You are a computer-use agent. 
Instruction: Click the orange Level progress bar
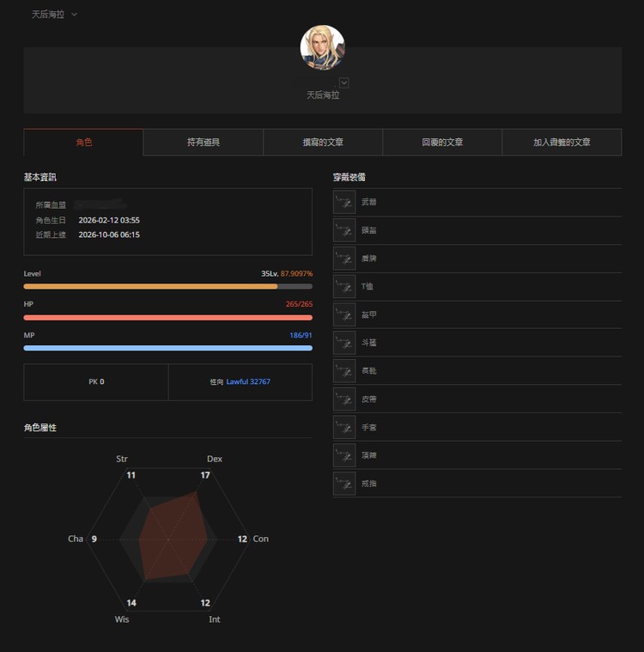click(x=168, y=287)
